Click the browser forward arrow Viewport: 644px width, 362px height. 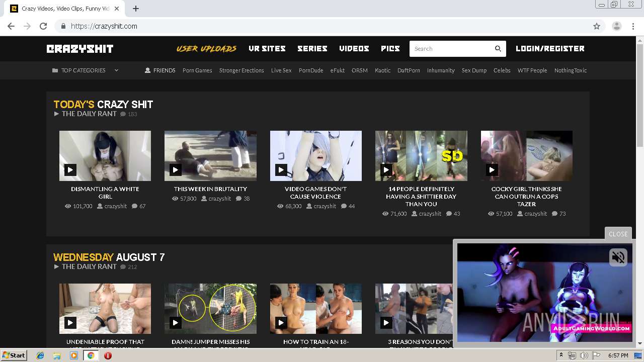pos(27,26)
